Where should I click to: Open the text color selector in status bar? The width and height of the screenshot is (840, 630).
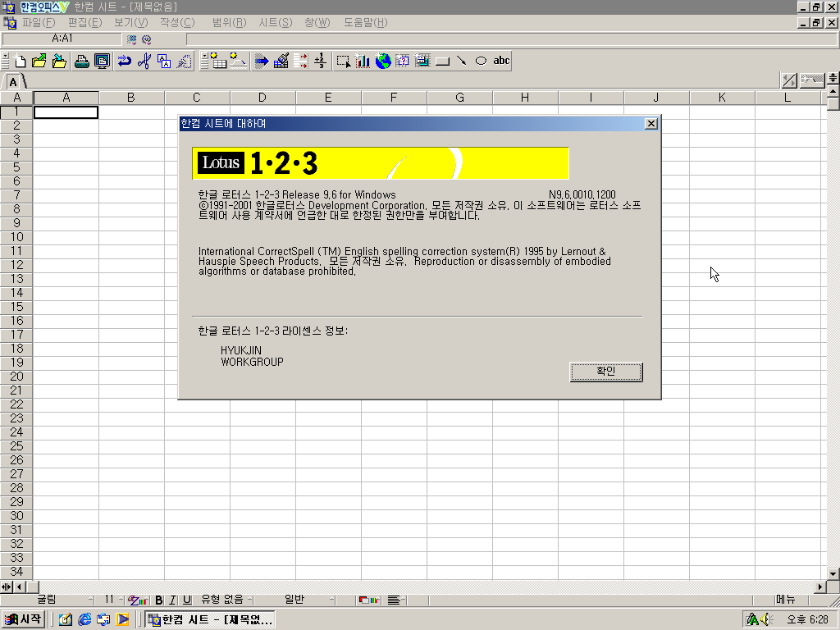[138, 600]
